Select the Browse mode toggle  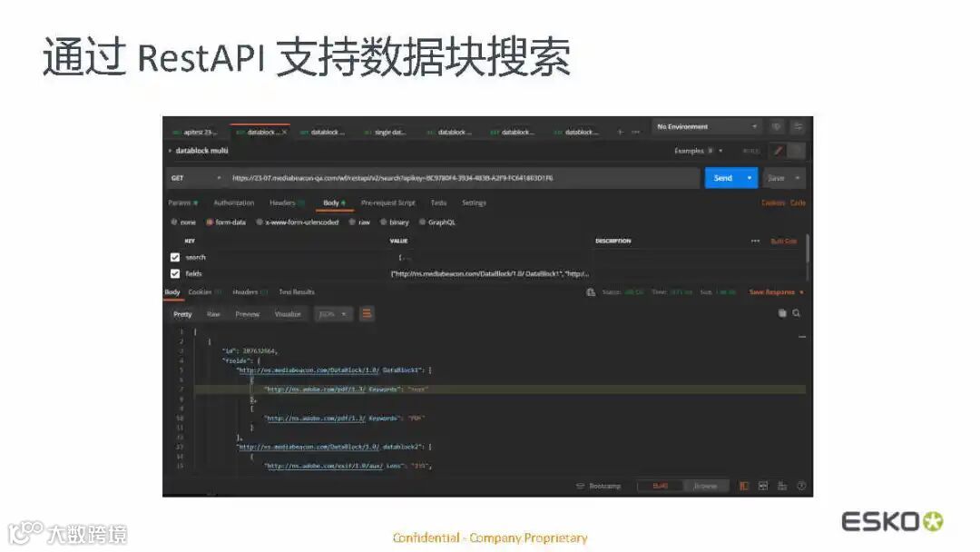pyautogui.click(x=706, y=486)
